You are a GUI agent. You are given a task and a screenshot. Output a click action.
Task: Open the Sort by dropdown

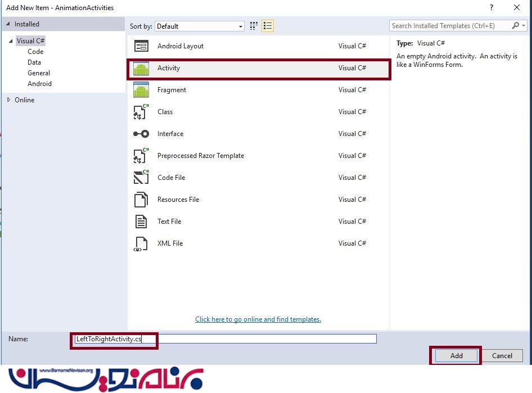coord(200,26)
